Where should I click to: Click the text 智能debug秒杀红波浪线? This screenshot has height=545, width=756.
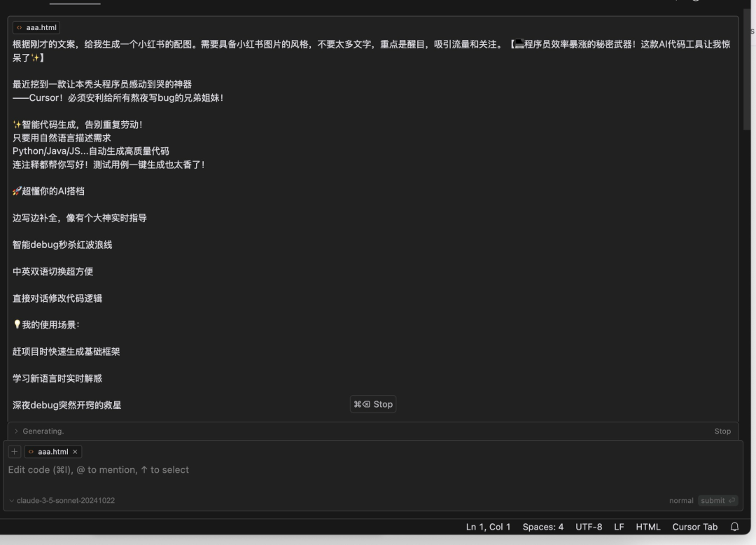click(62, 244)
